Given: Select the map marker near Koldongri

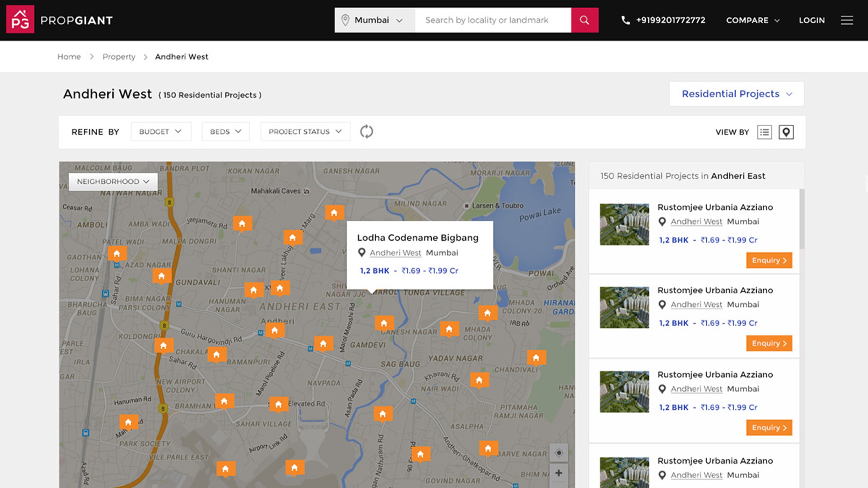Looking at the screenshot, I should click(x=163, y=346).
